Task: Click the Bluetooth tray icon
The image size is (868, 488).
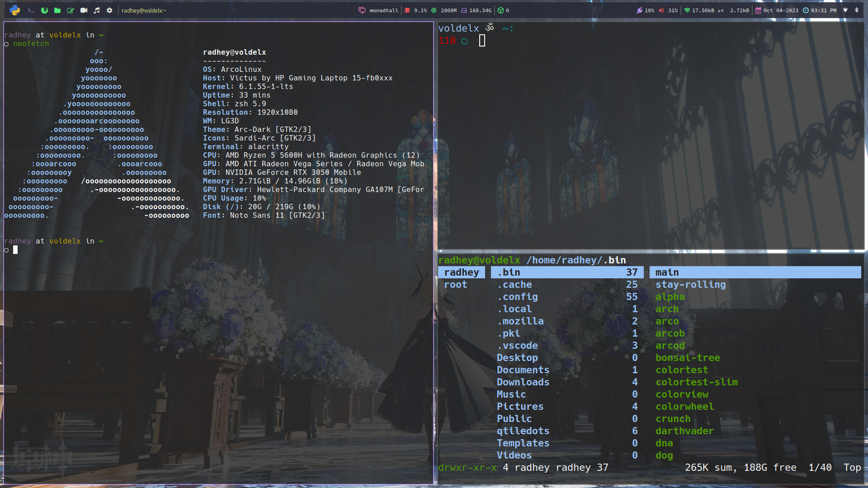Action: (856, 10)
